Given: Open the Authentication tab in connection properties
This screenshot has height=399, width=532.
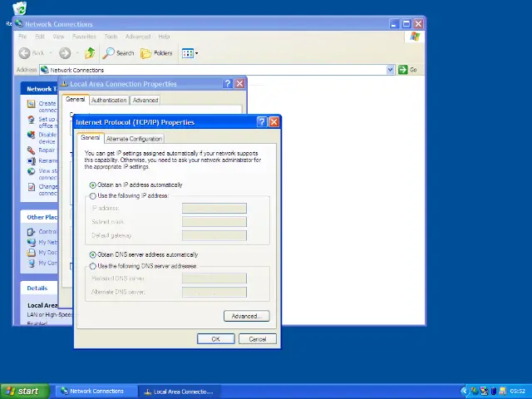Looking at the screenshot, I should pos(109,100).
